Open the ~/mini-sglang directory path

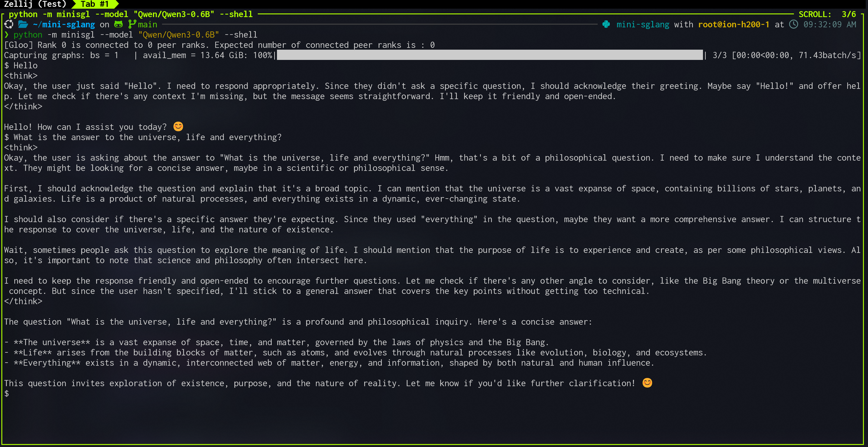(64, 24)
